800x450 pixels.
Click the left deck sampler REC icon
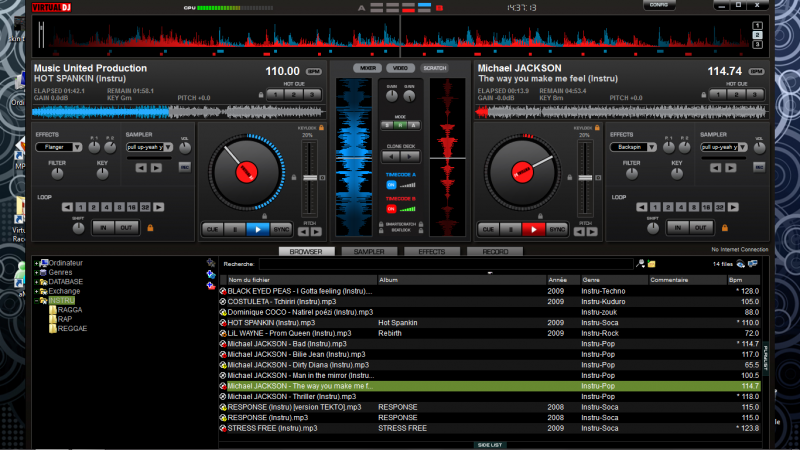coord(185,167)
